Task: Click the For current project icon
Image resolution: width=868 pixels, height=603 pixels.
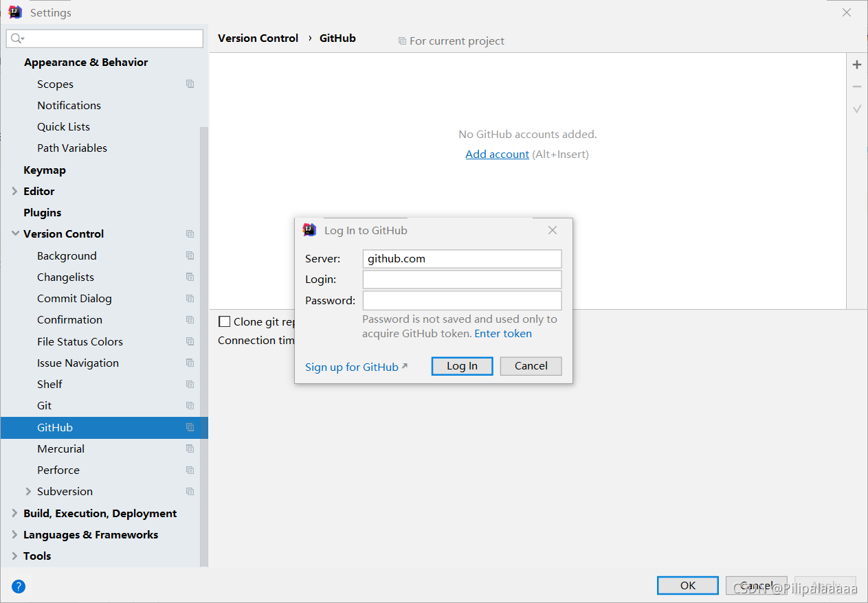Action: click(402, 41)
